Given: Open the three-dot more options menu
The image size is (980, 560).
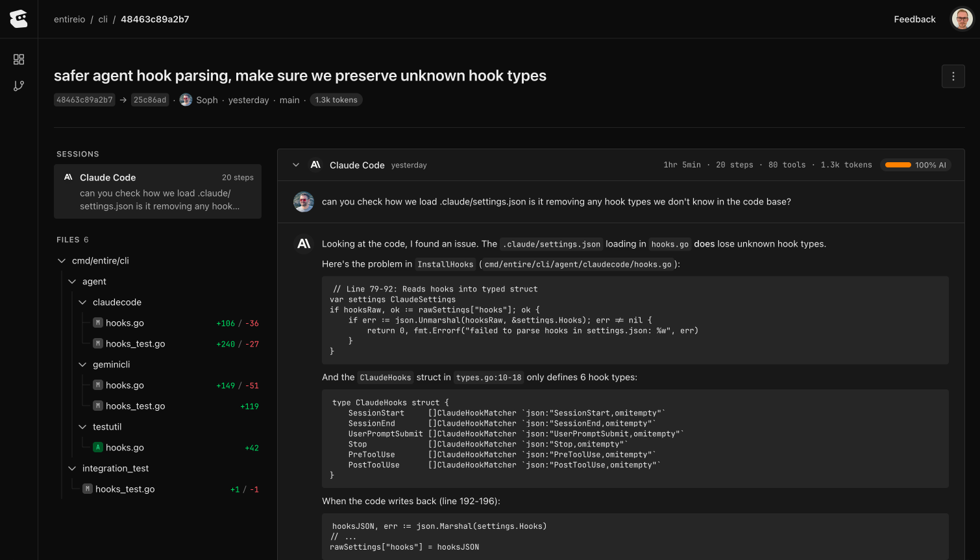Looking at the screenshot, I should [x=953, y=77].
